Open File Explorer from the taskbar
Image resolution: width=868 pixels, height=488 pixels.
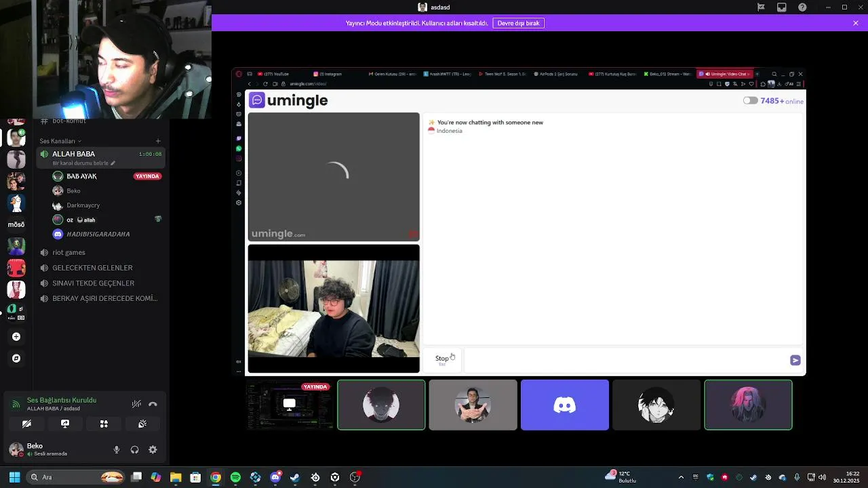pos(176,477)
